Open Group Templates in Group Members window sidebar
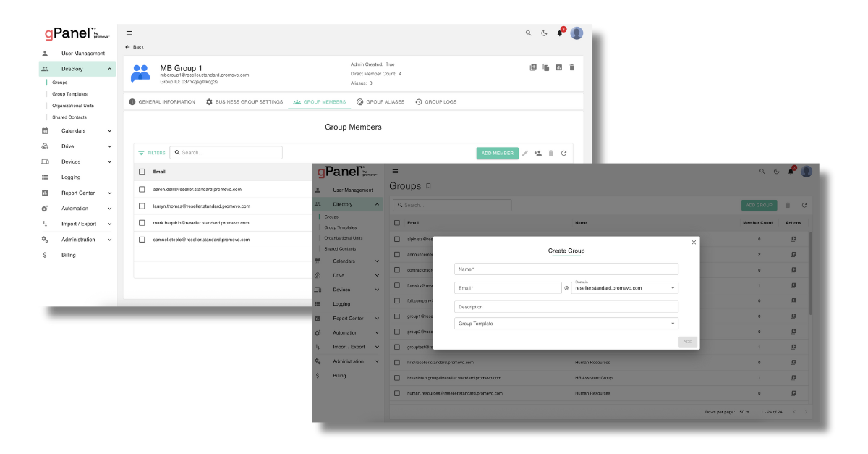This screenshot has height=454, width=868. coord(70,94)
